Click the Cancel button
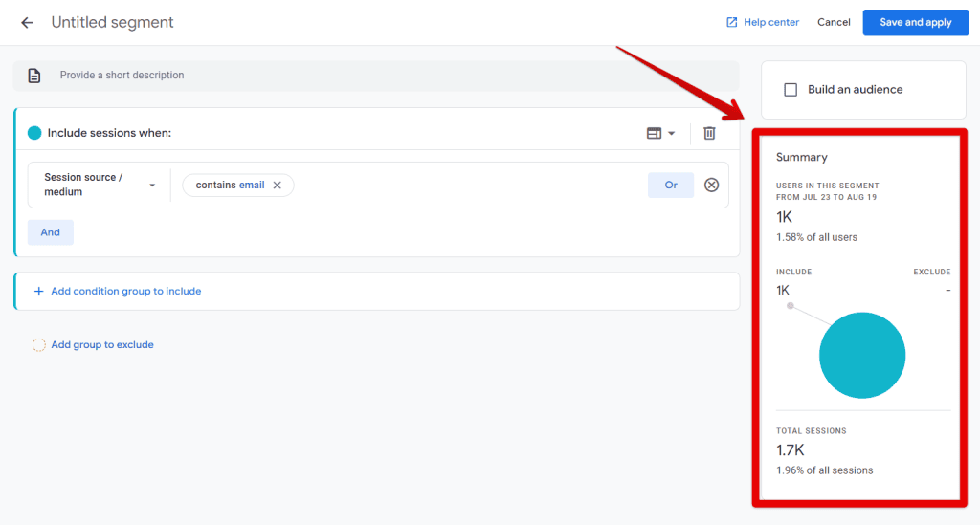Screen dimensions: 980x525 [834, 22]
